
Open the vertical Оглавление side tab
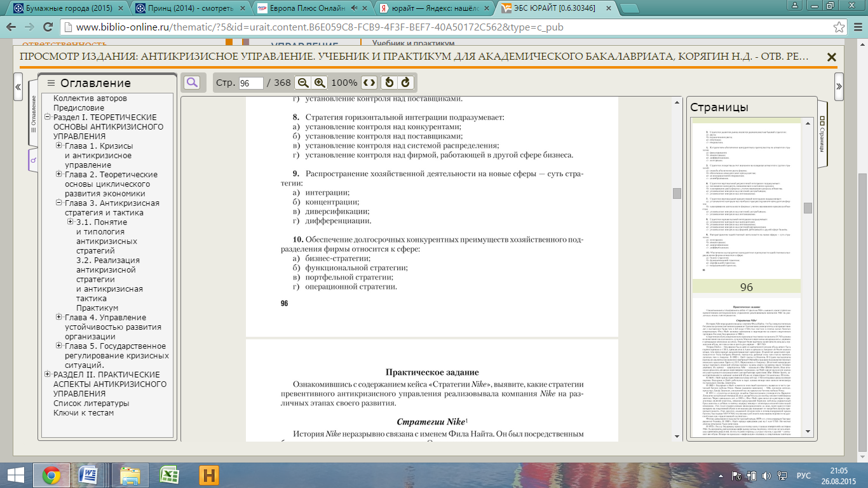34,114
